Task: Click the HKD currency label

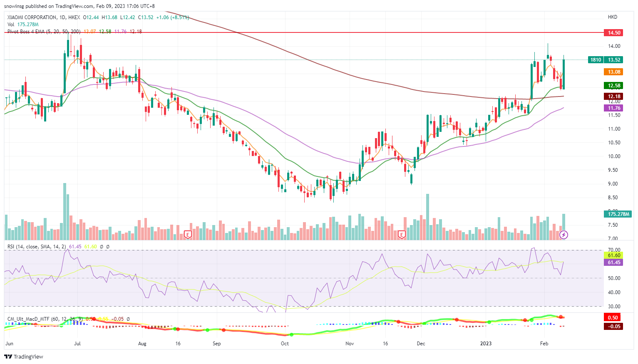Action: click(613, 17)
